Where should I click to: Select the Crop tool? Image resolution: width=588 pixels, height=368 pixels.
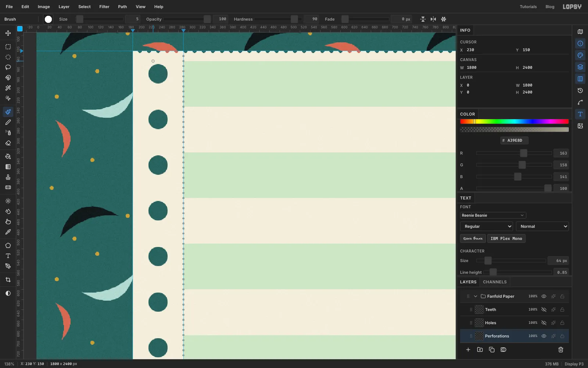8,280
